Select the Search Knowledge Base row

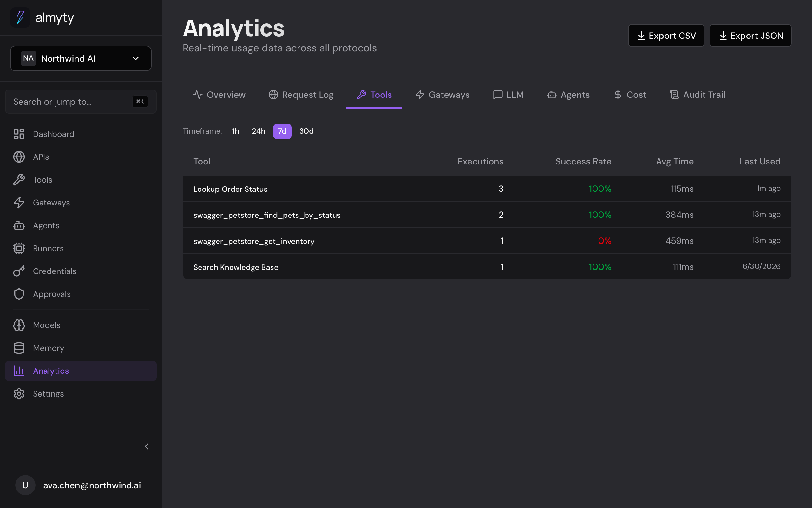[x=487, y=267]
